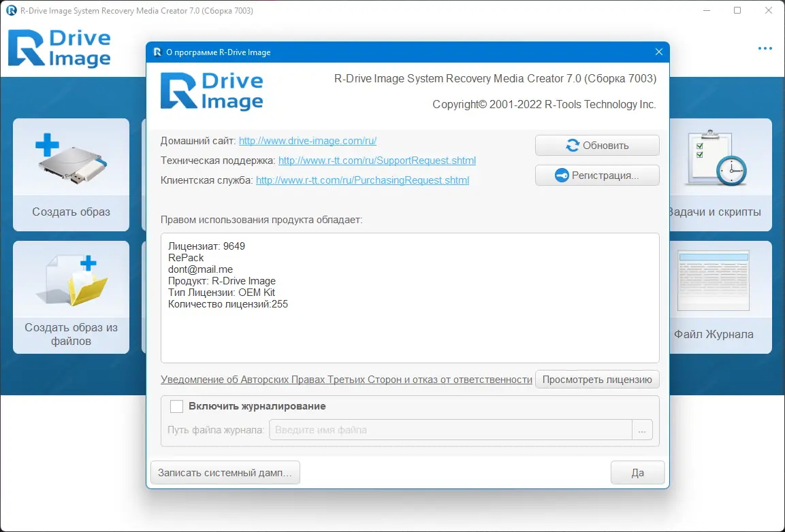Open the SupportRequest.shtml support link
This screenshot has height=532, width=785.
377,161
